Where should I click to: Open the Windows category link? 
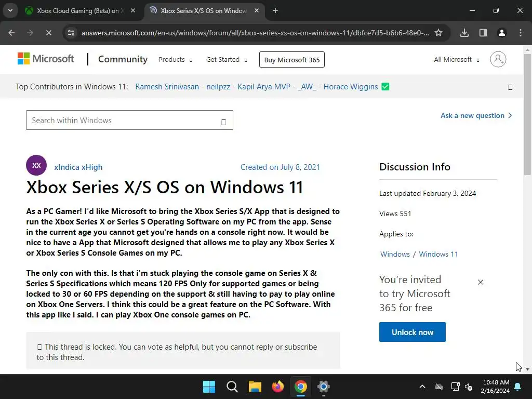[395, 254]
